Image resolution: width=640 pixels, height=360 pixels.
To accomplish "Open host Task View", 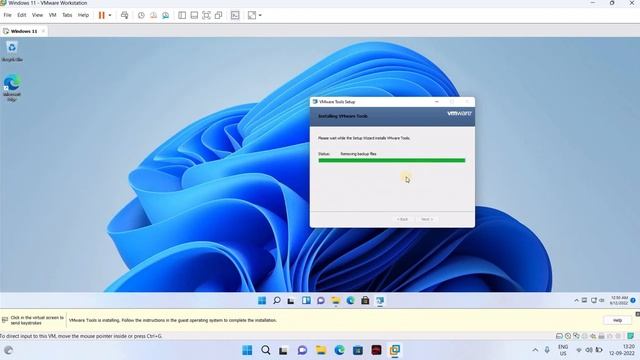I will (x=283, y=350).
